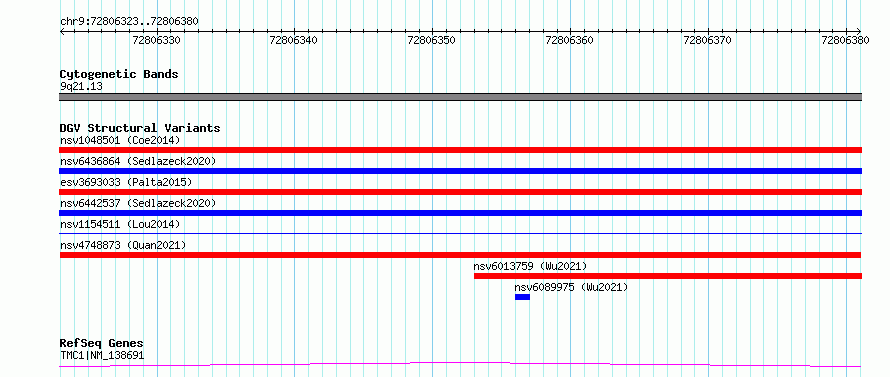Screen dimensions: 890x377
Task: Click the nsv6436864 (Sedlazeck2020) label
Action: pyautogui.click(x=138, y=161)
